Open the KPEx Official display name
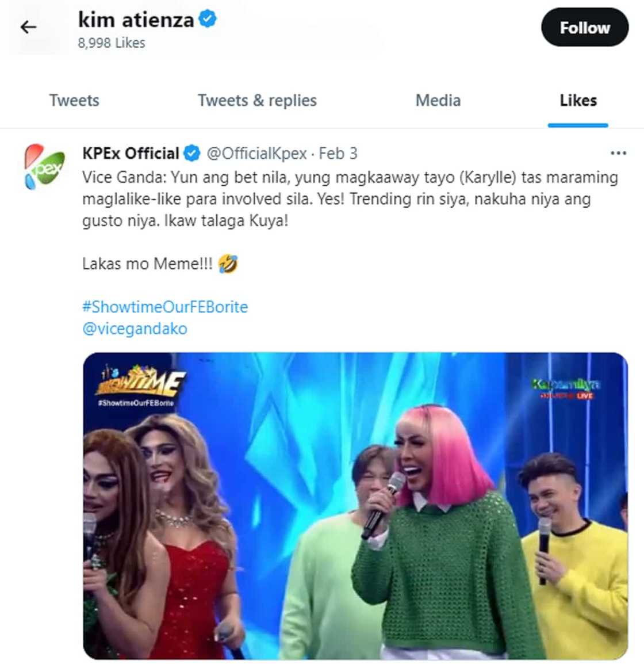Image resolution: width=644 pixels, height=664 pixels. point(131,154)
